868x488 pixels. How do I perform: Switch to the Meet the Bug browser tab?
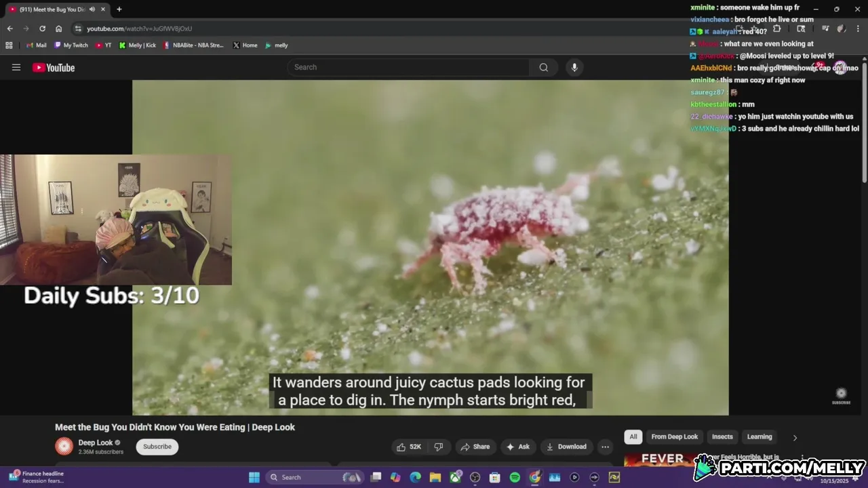[56, 9]
